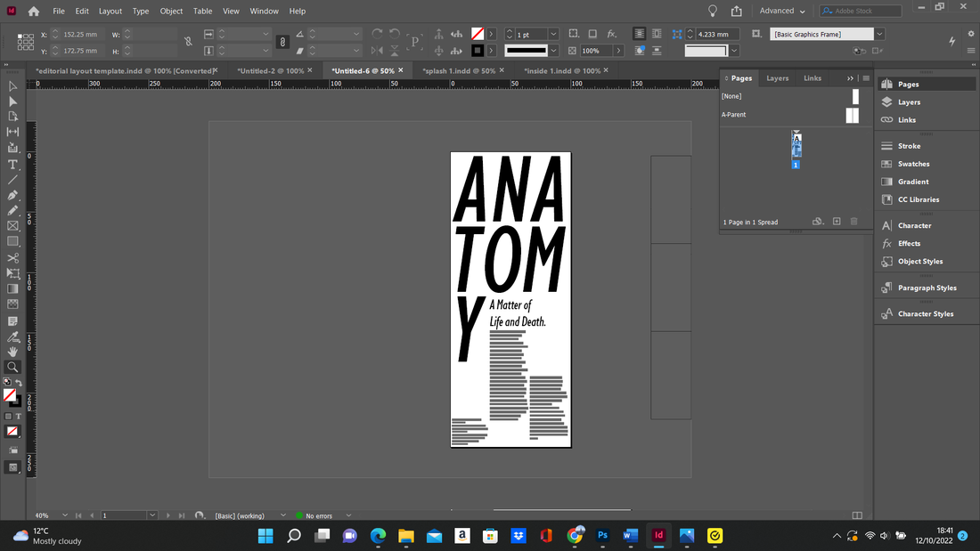The width and height of the screenshot is (980, 551).
Task: Choose the Page tool
Action: (12, 117)
